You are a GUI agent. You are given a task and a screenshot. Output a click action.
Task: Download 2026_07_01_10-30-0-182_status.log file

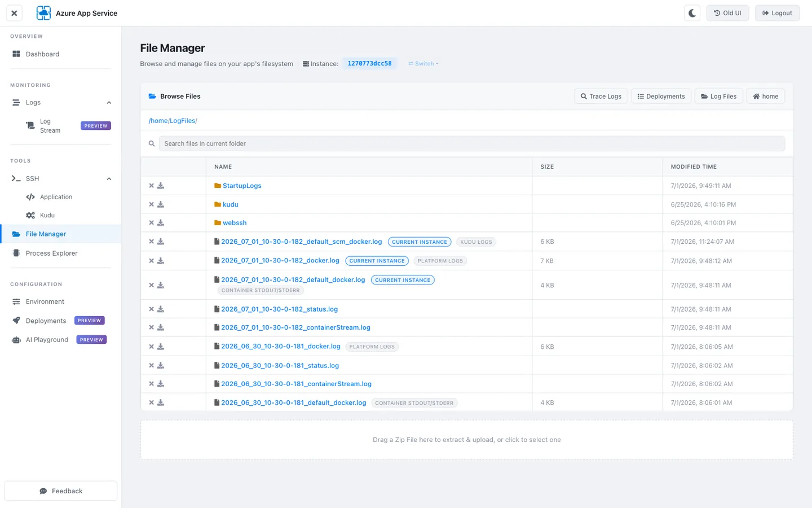click(x=161, y=309)
